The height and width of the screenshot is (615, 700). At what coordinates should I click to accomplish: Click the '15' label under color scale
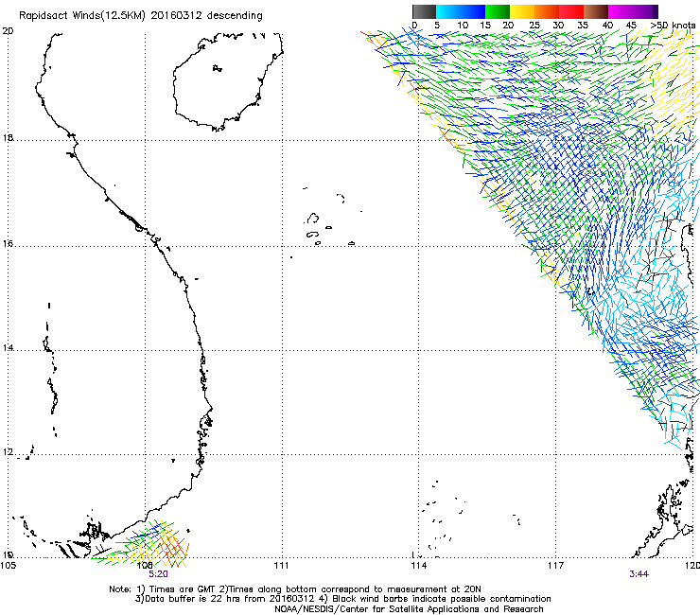point(485,26)
